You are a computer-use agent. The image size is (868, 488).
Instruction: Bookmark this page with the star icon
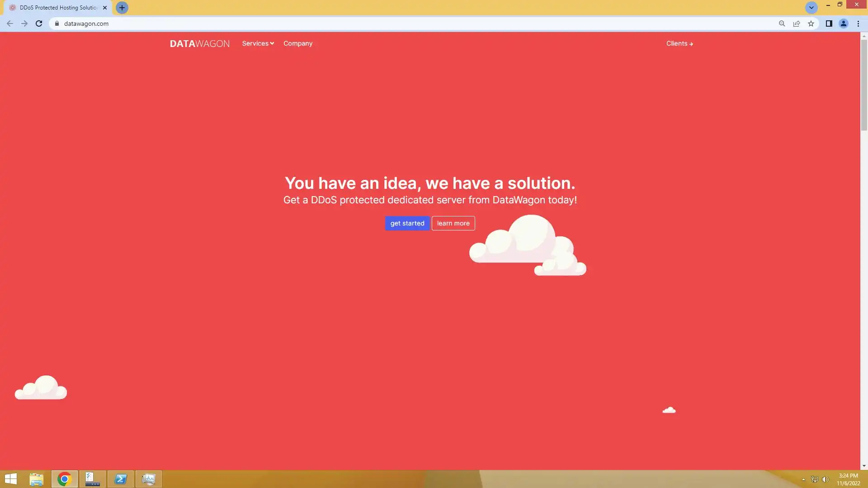(x=811, y=23)
